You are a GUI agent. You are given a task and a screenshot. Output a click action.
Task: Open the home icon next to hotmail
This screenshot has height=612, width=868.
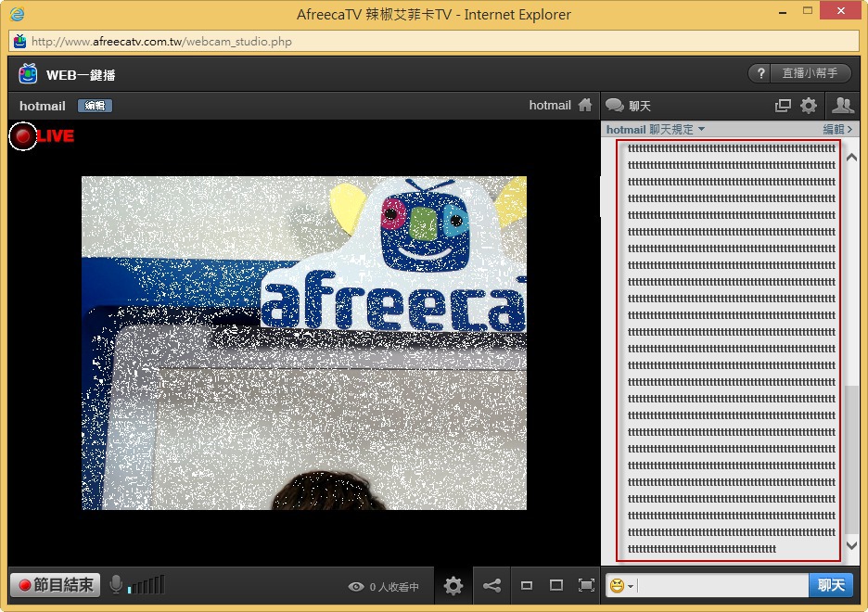click(x=585, y=105)
